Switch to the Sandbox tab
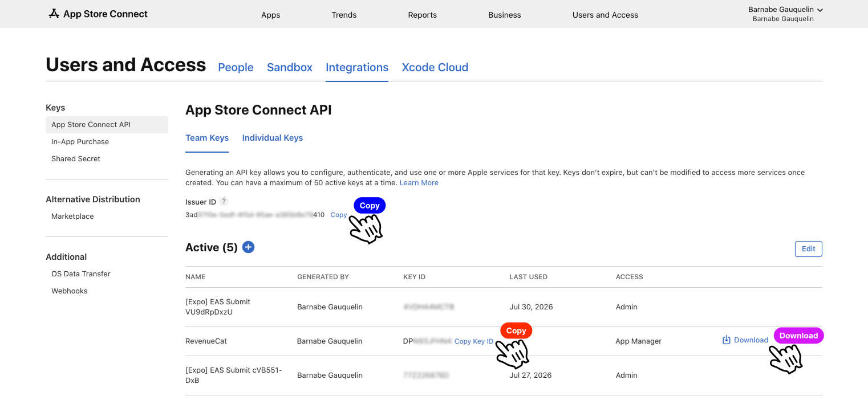 (290, 67)
